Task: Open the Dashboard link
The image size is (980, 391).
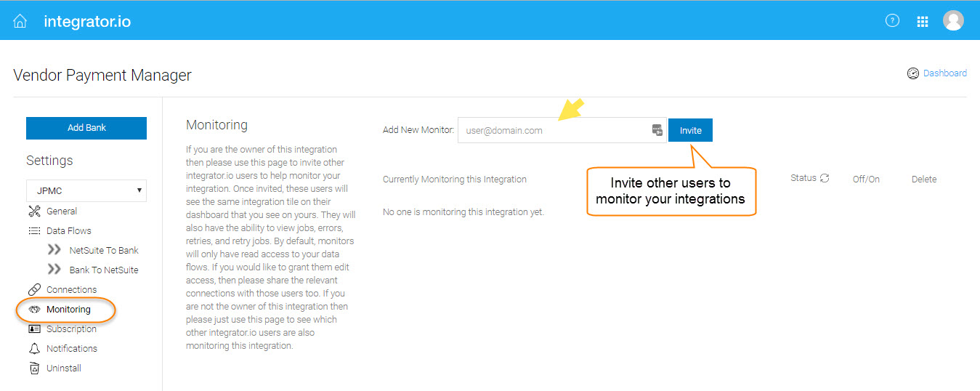Action: click(x=944, y=73)
